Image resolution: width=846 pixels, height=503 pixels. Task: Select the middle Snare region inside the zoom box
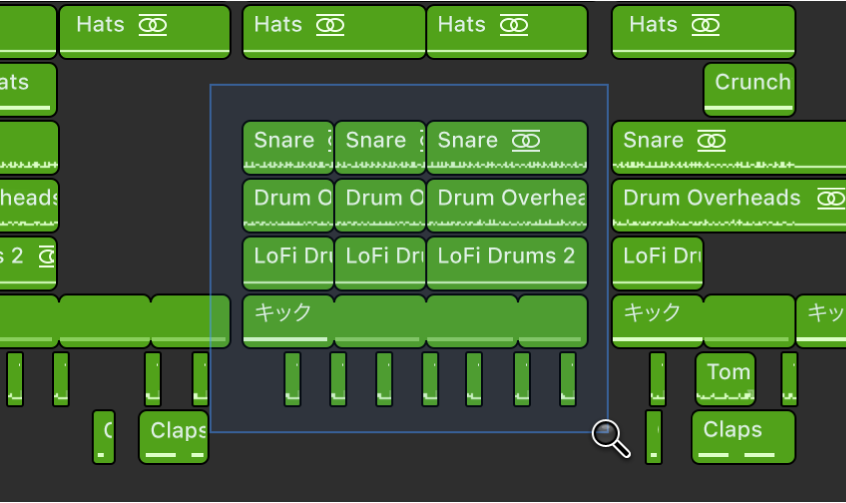pos(380,145)
